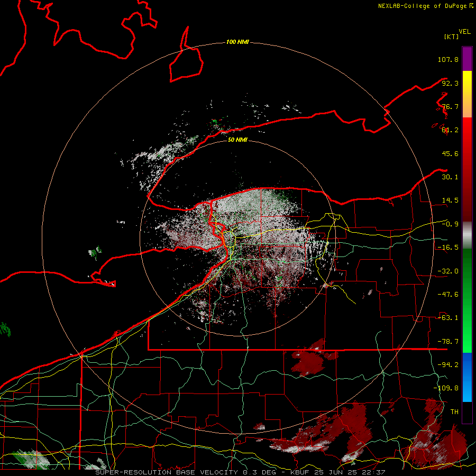
Task: Click the dark green segment of the color bar
Action: [x=467, y=300]
